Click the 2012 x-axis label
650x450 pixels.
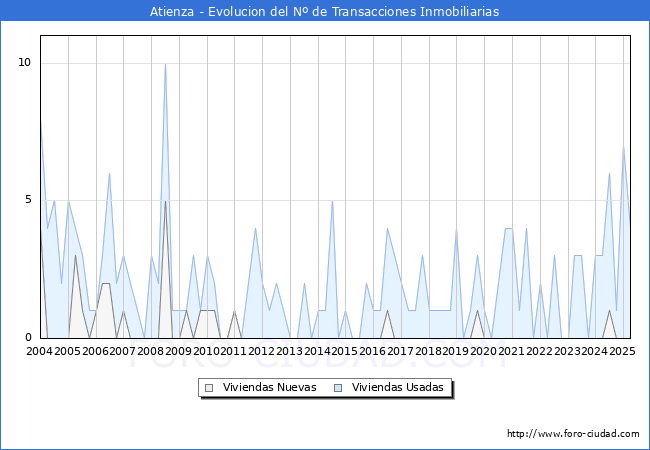262,351
